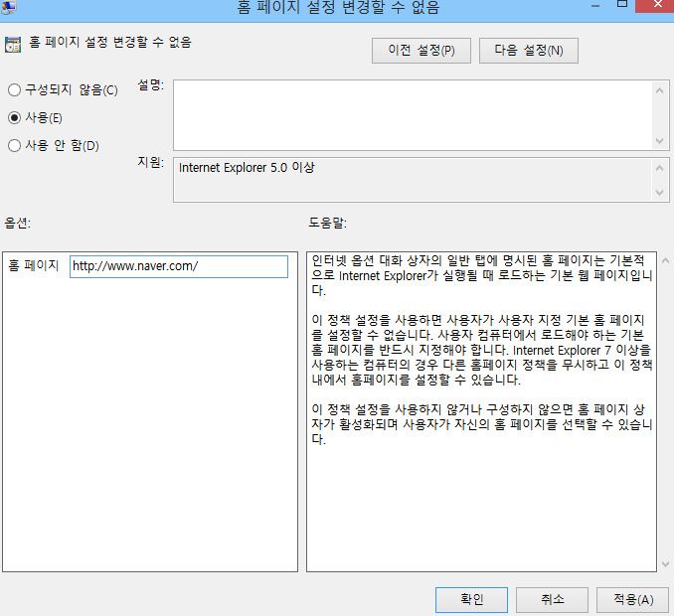Go to 다음 설정(N) button
674x616 pixels.
click(528, 51)
